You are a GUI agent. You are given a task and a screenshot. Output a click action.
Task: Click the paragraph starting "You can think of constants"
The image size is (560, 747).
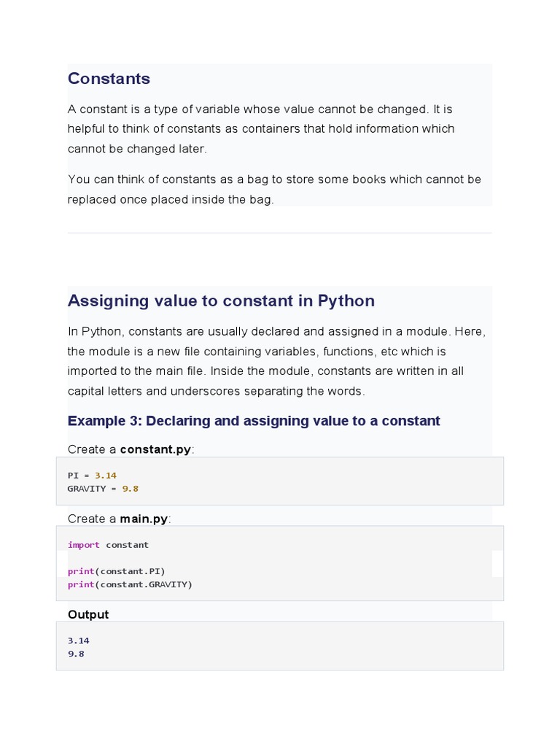[274, 189]
